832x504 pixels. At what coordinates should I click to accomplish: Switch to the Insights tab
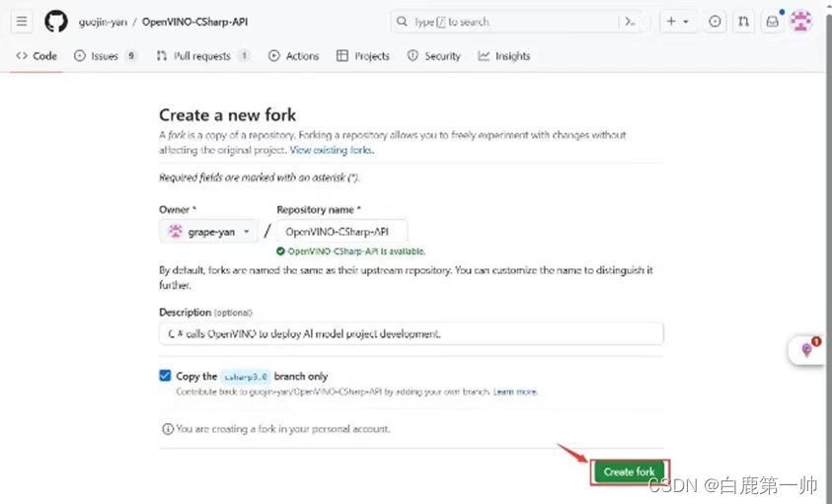(x=504, y=56)
